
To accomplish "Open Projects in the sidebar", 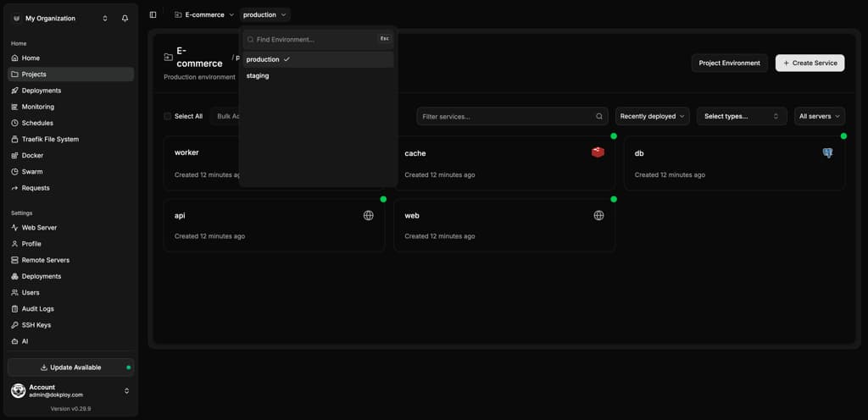I will (x=71, y=74).
